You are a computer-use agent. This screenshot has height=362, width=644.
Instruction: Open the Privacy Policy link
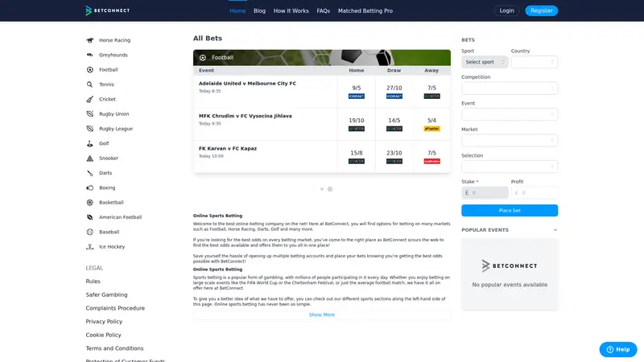click(x=104, y=322)
